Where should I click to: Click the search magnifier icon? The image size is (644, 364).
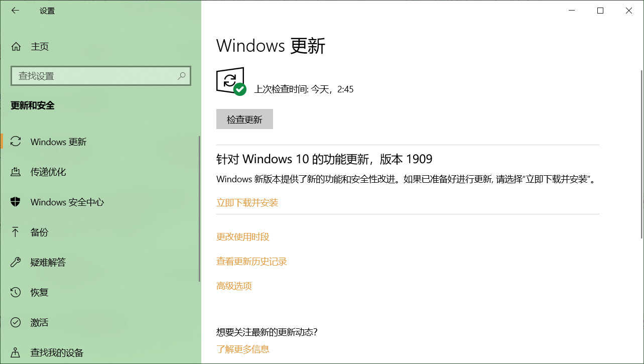pos(182,76)
